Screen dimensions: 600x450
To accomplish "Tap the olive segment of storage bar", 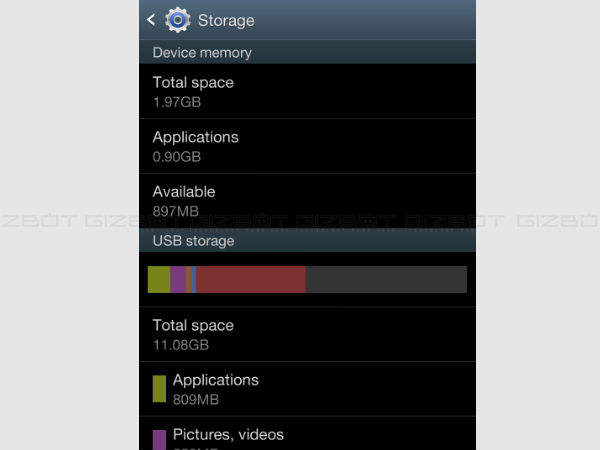I will (159, 279).
